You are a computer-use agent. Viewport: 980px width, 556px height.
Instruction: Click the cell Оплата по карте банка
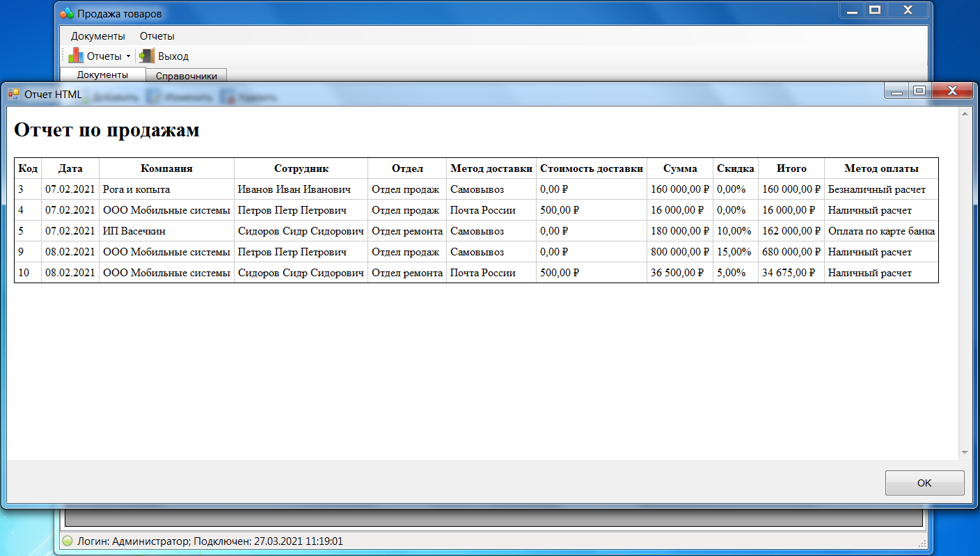(881, 231)
